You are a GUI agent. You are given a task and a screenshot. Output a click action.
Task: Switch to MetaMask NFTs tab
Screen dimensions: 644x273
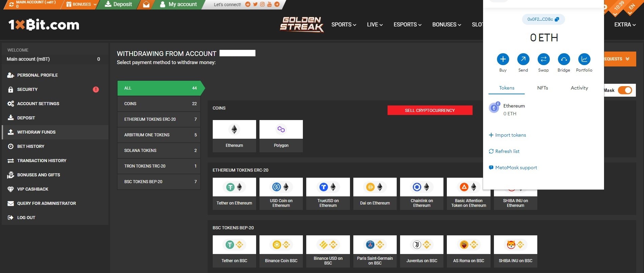pyautogui.click(x=542, y=88)
